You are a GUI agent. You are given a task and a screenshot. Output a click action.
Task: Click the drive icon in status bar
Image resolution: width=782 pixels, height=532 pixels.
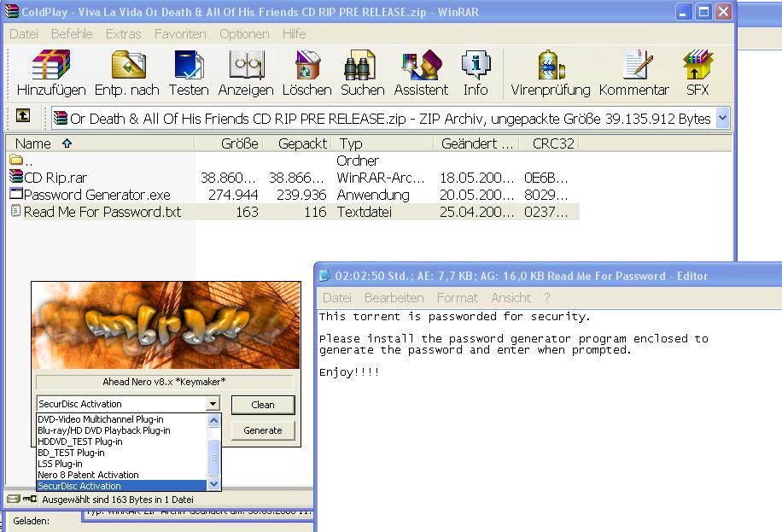coord(14,499)
